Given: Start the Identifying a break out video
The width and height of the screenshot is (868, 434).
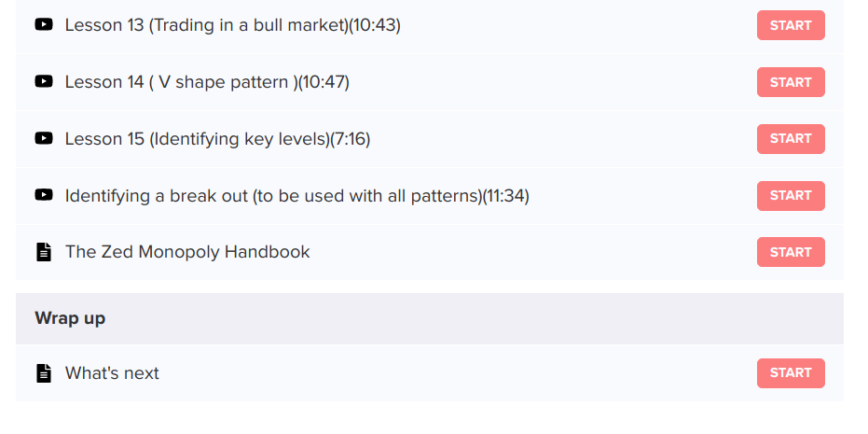Looking at the screenshot, I should (x=790, y=195).
